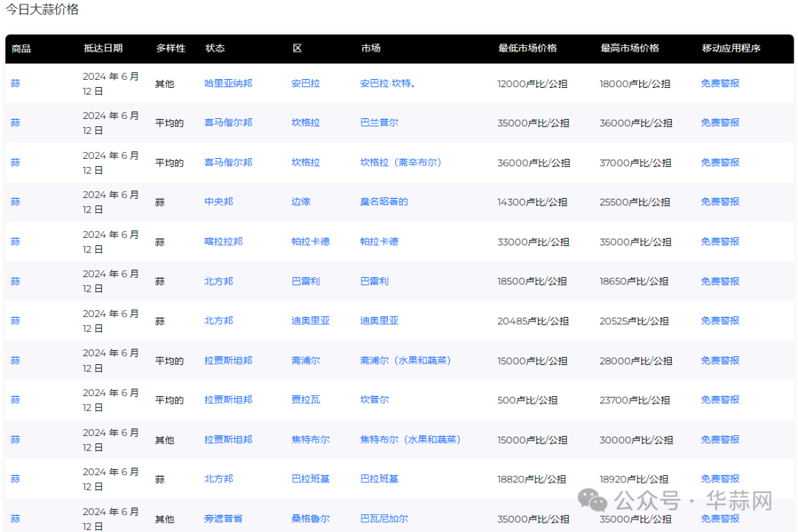Image resolution: width=798 pixels, height=532 pixels.
Task: Click 免费警报 in the 巴瓦尼加尔 row
Action: [x=720, y=518]
